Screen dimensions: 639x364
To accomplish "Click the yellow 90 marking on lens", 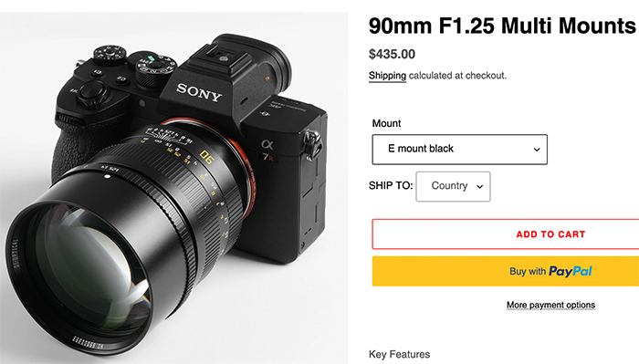I will click(206, 157).
